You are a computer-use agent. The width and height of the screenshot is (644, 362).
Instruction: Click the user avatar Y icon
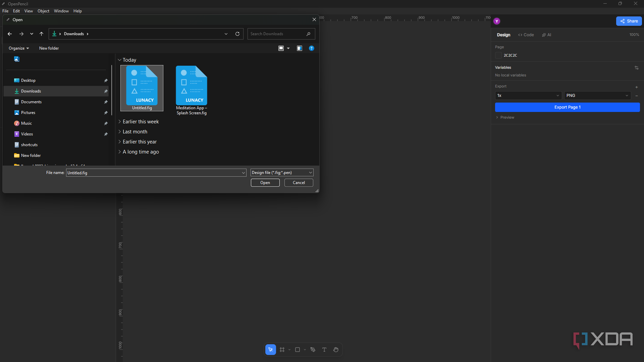tap(497, 21)
